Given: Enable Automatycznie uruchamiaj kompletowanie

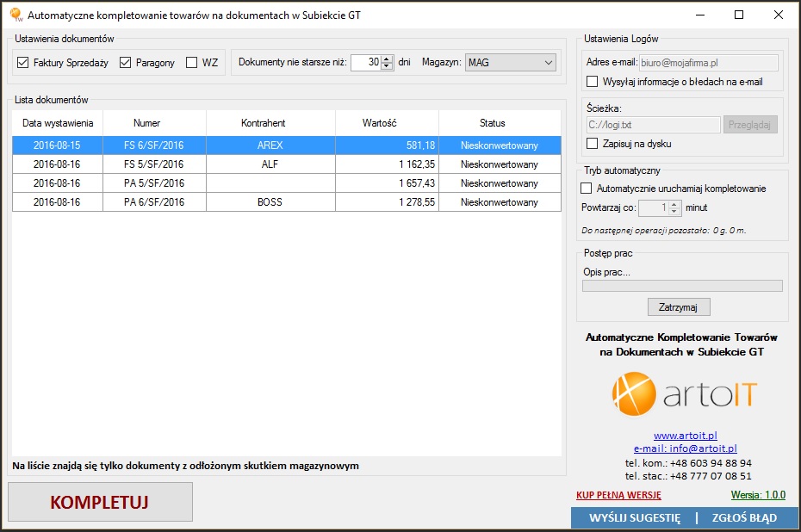Looking at the screenshot, I should (x=587, y=189).
